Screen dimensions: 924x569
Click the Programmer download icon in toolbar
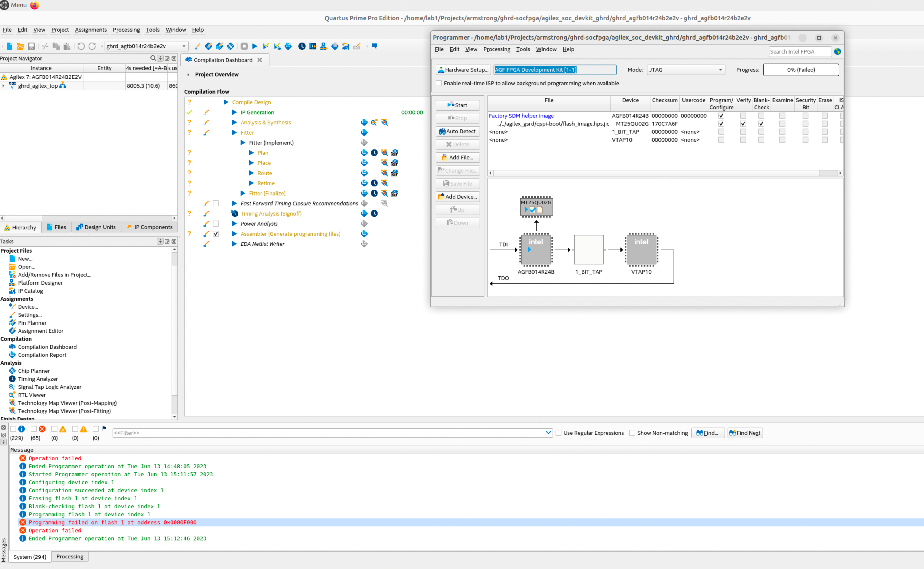335,46
